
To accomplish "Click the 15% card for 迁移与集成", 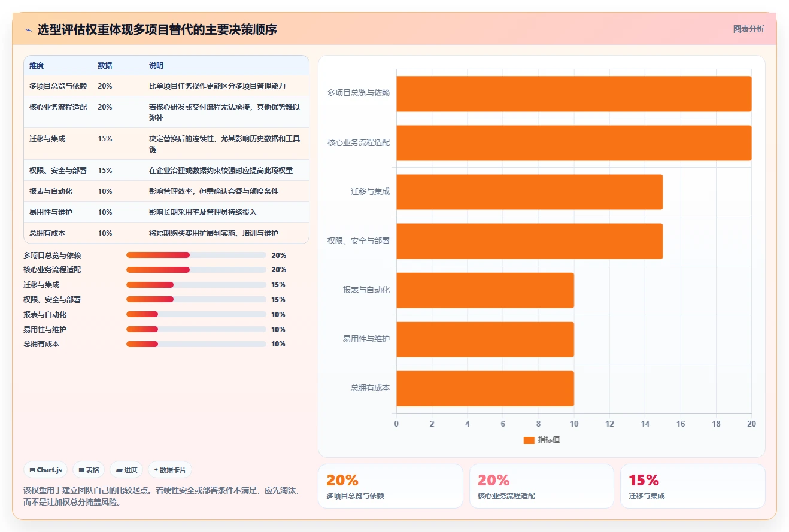I will pos(693,486).
